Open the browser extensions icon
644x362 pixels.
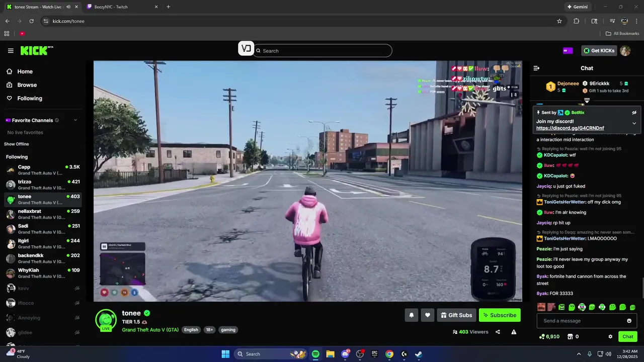click(577, 21)
